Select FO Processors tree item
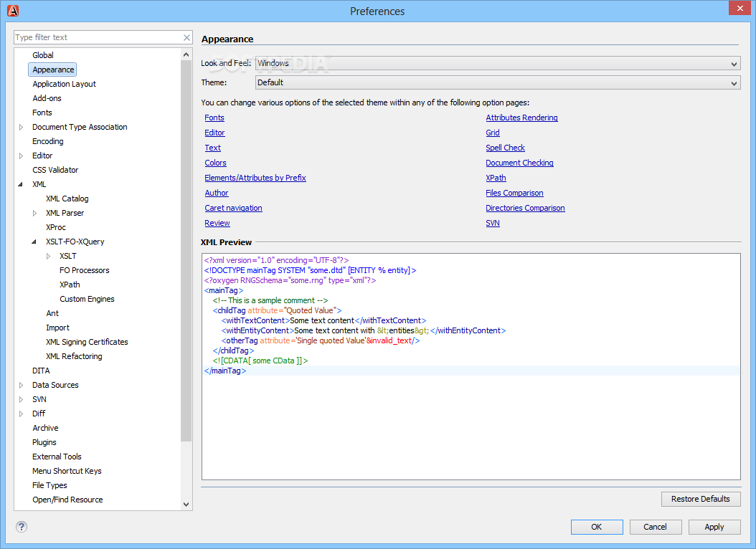The width and height of the screenshot is (756, 549). coord(85,270)
